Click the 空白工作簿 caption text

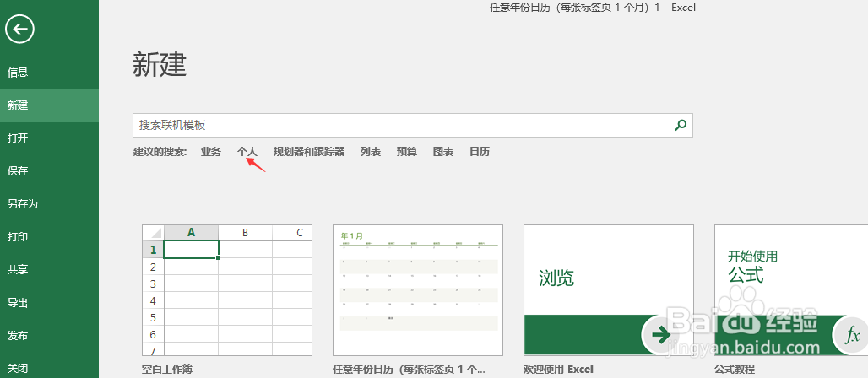pos(168,369)
